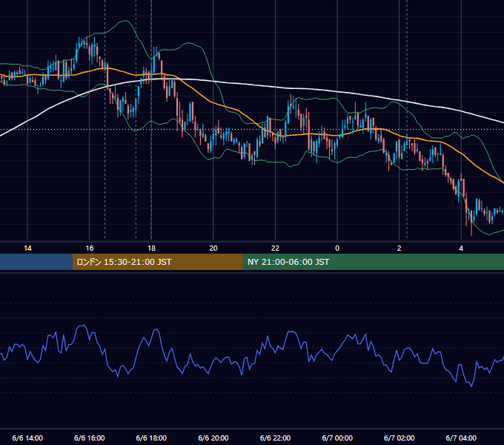The image size is (504, 445).
Task: Click the 6/6 22:00 date label
Action: pyautogui.click(x=275, y=438)
